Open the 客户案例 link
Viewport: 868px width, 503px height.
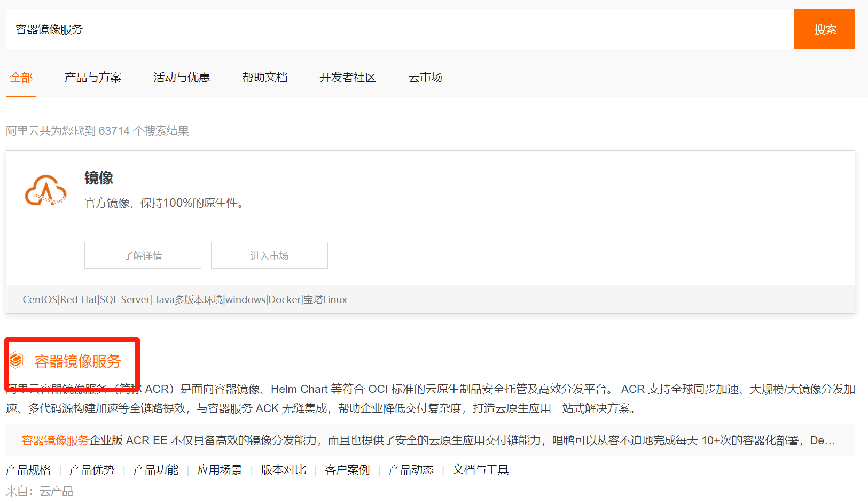(347, 470)
